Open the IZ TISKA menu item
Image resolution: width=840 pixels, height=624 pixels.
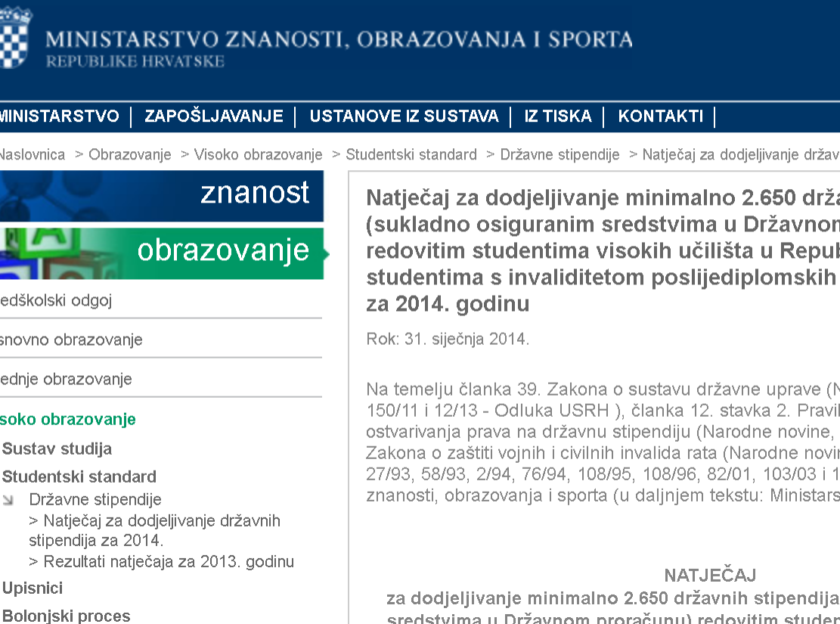click(x=558, y=116)
